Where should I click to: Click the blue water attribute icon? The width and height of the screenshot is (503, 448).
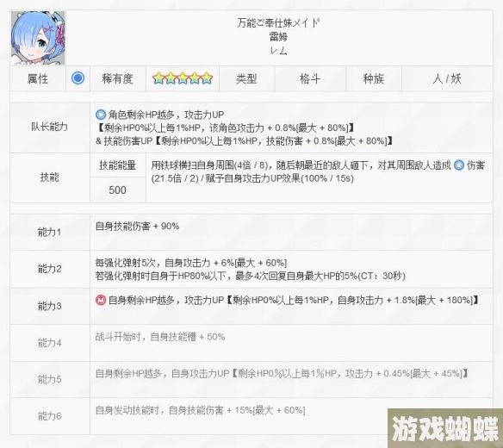[78, 78]
